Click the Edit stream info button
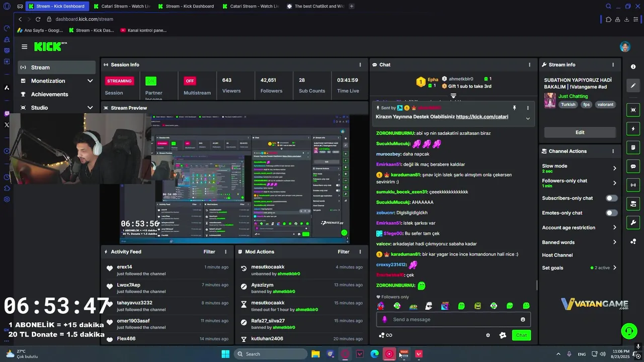The width and height of the screenshot is (644, 362). 580,133
